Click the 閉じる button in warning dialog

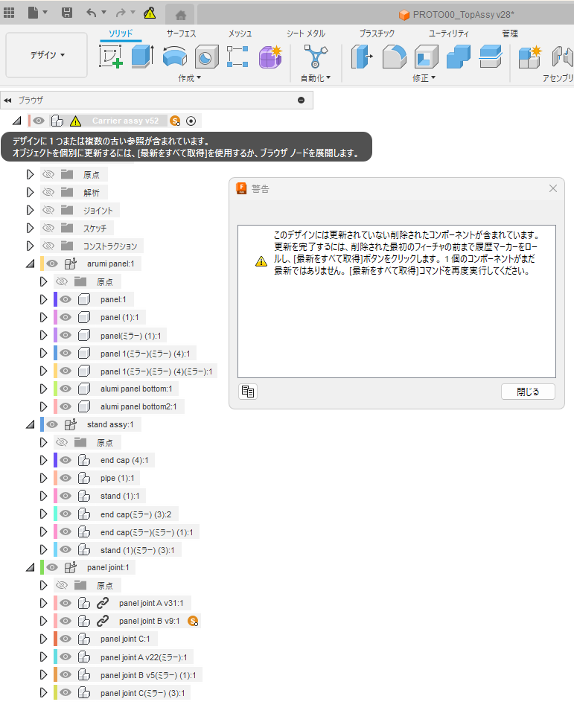[528, 392]
